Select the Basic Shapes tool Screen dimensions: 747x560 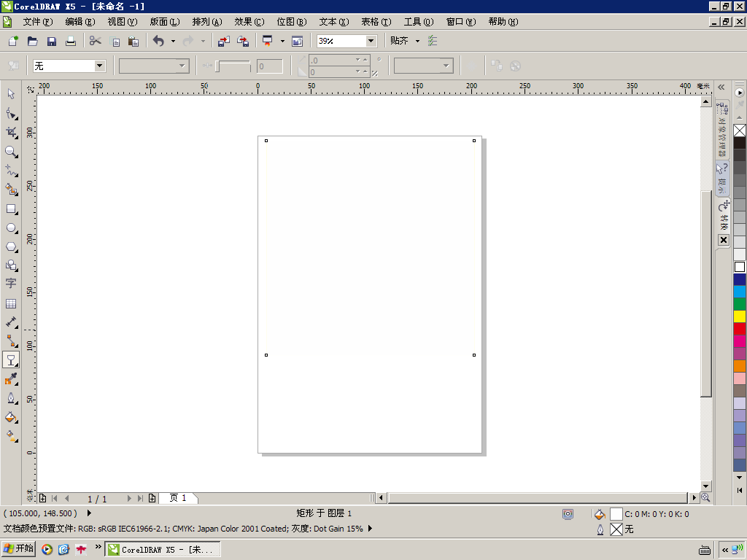point(11,265)
